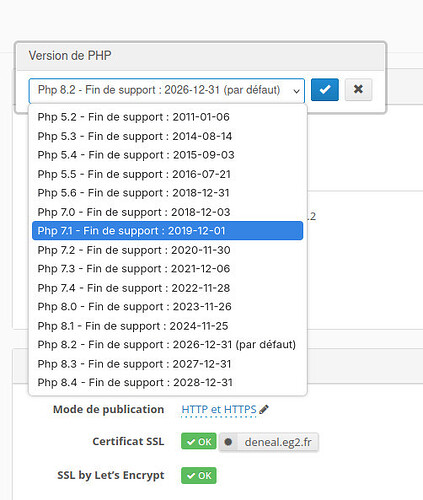This screenshot has width=423, height=500.
Task: Choose Php 8.3 from the version list
Action: point(167,364)
